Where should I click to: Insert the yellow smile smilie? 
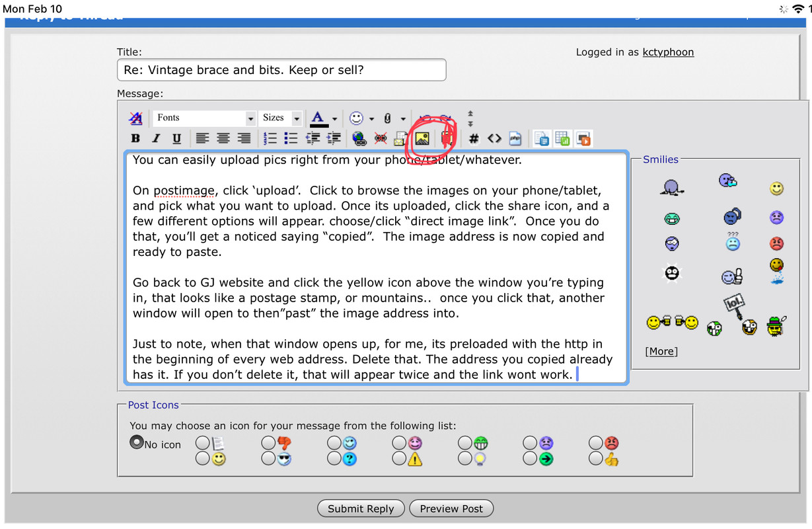coord(776,188)
